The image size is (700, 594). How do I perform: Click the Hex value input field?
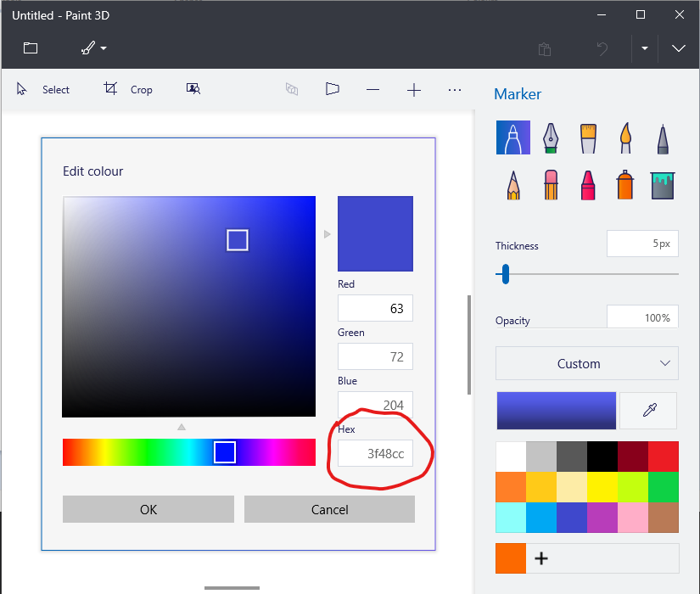pyautogui.click(x=376, y=453)
